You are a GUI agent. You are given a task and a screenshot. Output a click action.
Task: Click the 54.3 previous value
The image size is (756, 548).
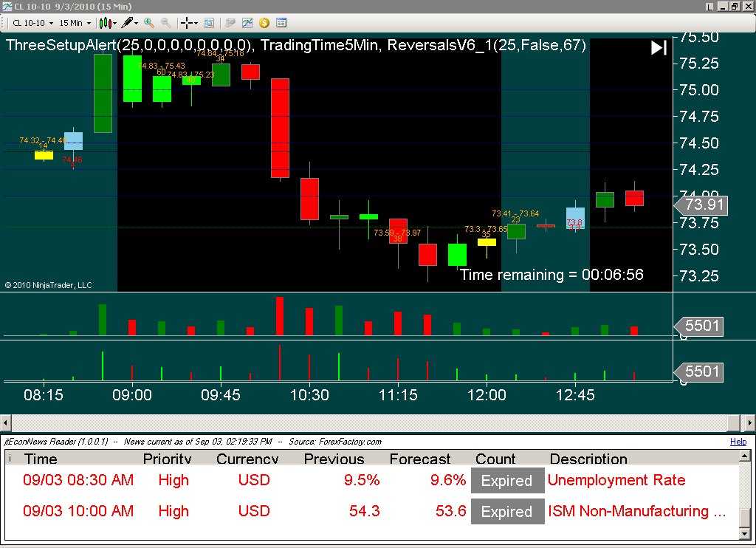(x=365, y=511)
